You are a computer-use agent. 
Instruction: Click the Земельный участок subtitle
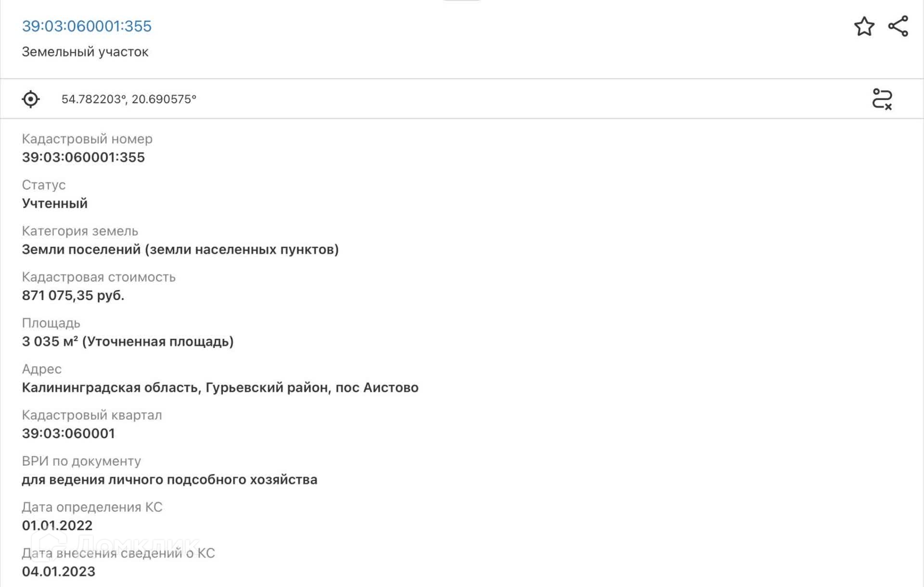(85, 52)
